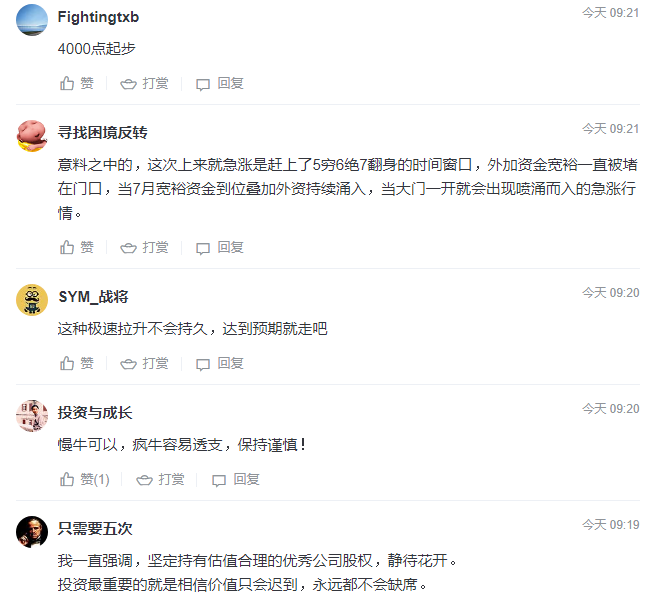Like 投资与成长's comment with 赞(1)
Screen dimensions: 670x606
[85, 480]
